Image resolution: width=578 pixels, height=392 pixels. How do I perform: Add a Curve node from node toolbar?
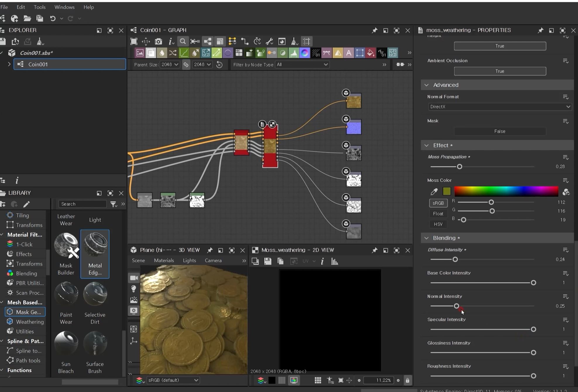coord(184,53)
